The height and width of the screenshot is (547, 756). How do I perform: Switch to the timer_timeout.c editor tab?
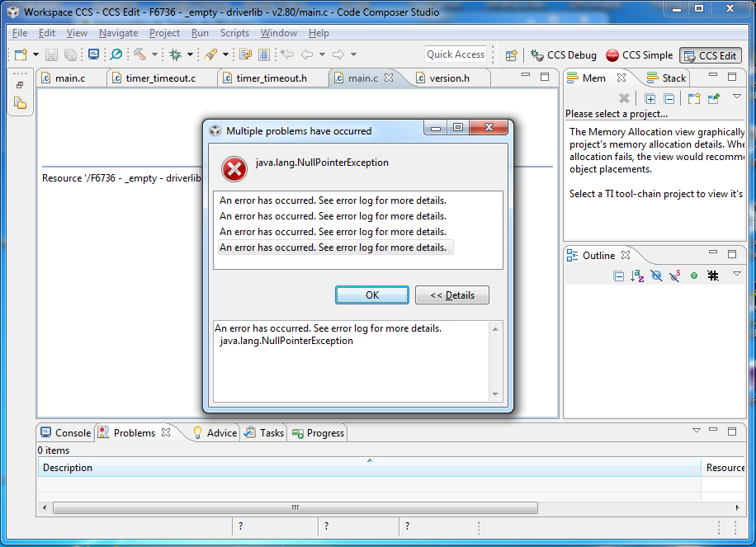pyautogui.click(x=161, y=78)
